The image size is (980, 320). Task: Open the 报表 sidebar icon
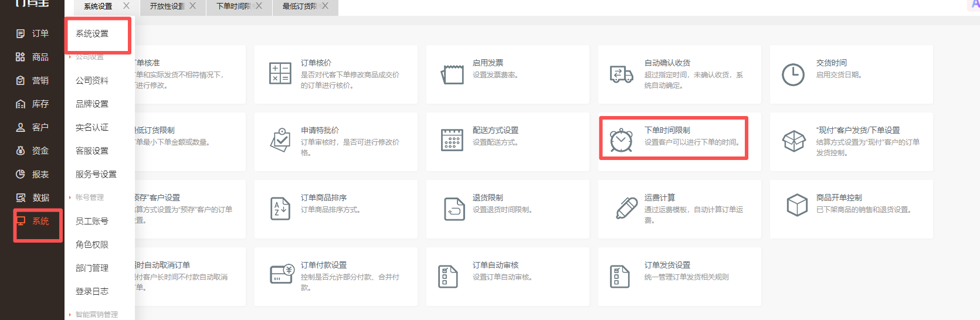tap(21, 174)
